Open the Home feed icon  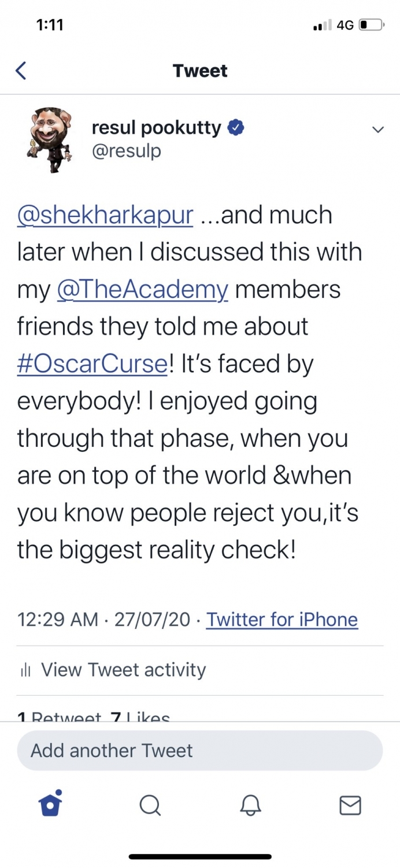50,805
